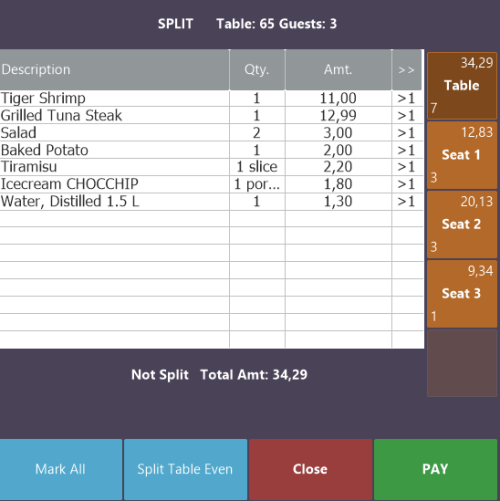Click >1 arrow for Water, Distilled 1.5 L
The image size is (500, 501).
click(406, 202)
